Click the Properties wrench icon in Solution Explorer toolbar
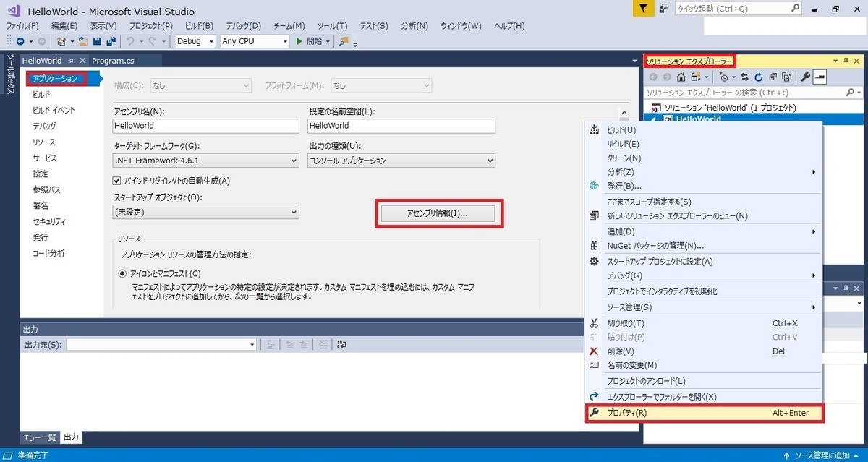This screenshot has width=868, height=462. point(806,77)
